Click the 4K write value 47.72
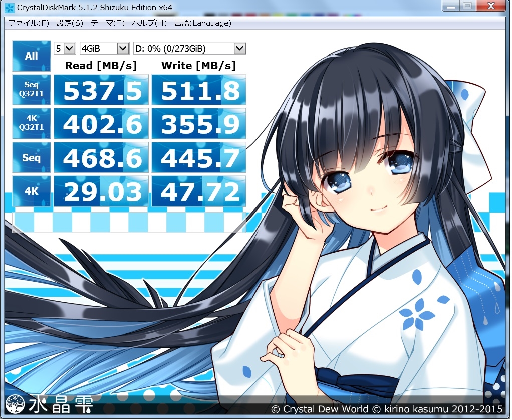This screenshot has width=512, height=420. (199, 191)
